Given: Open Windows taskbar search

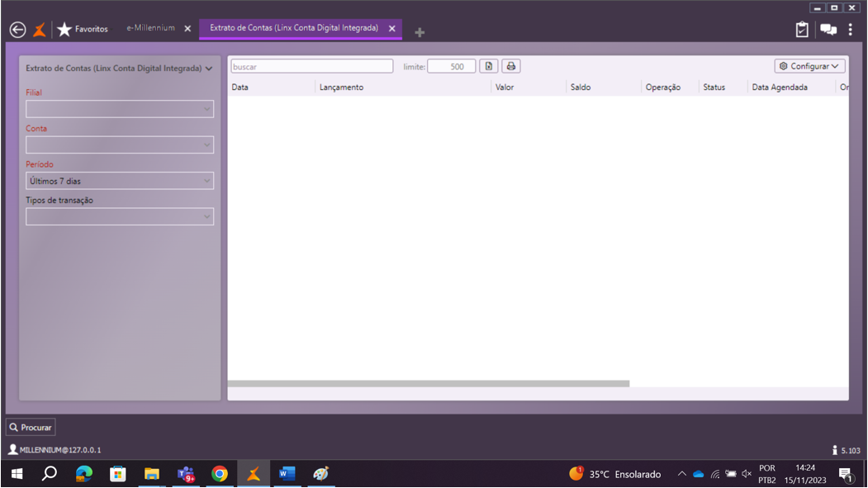Looking at the screenshot, I should pos(50,474).
